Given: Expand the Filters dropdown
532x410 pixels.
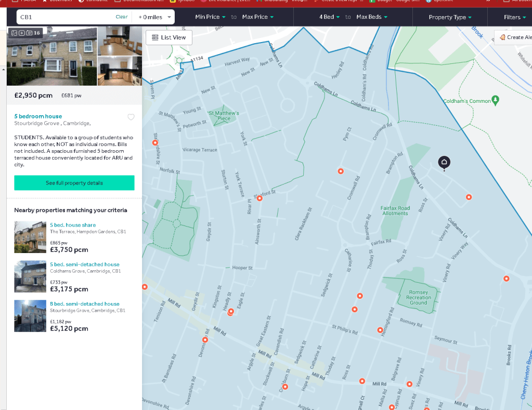Looking at the screenshot, I should pos(515,17).
